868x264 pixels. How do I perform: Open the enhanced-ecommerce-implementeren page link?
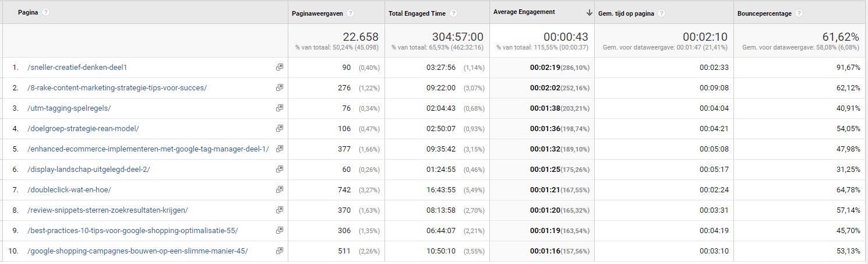click(x=148, y=149)
